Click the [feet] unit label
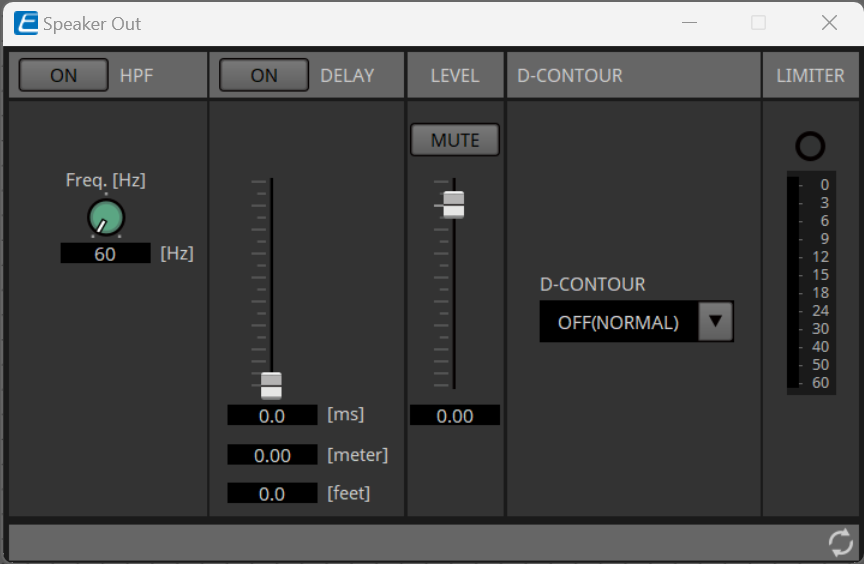 tap(348, 493)
